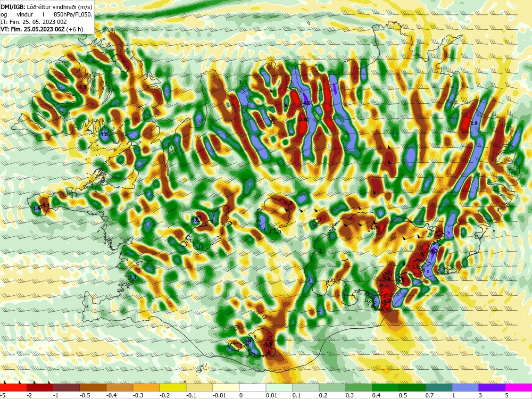The height and width of the screenshot is (399, 532).
Task: Click the '-1.5' value label in the northwest
Action: (x=82, y=87)
